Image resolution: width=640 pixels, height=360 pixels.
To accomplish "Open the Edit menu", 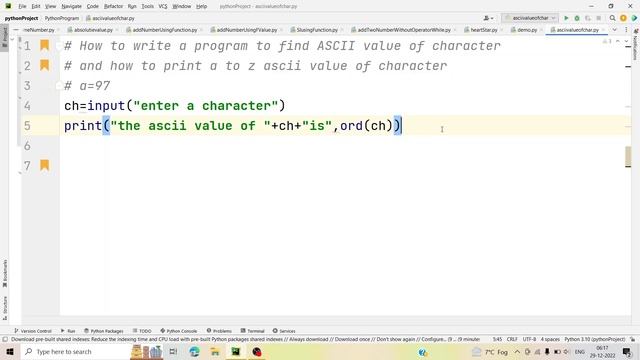I will 36,6.
